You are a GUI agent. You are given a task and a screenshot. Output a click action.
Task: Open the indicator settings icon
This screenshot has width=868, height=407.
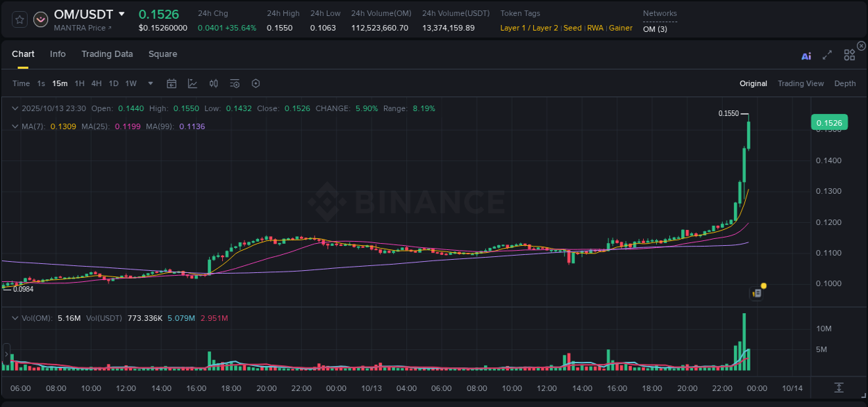234,83
